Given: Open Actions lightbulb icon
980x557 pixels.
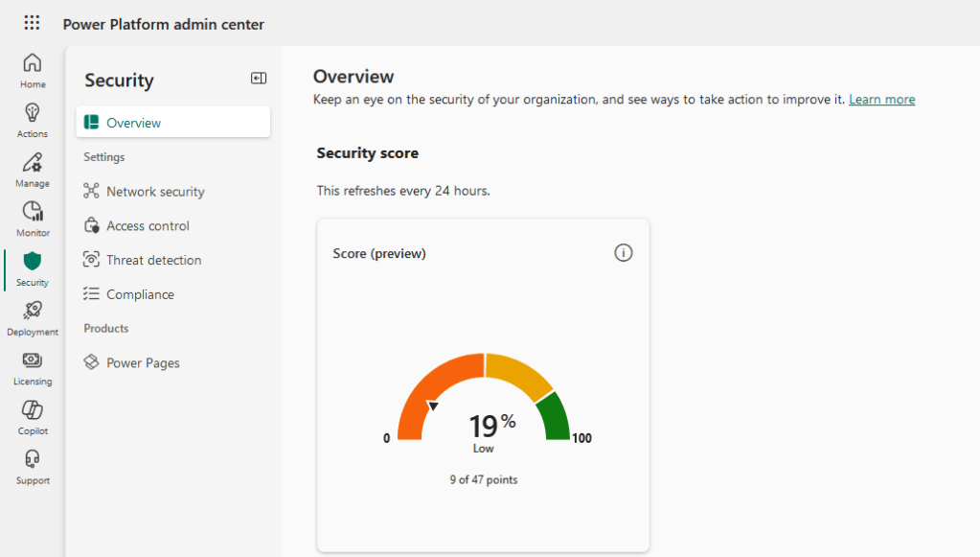Looking at the screenshot, I should pos(33,113).
